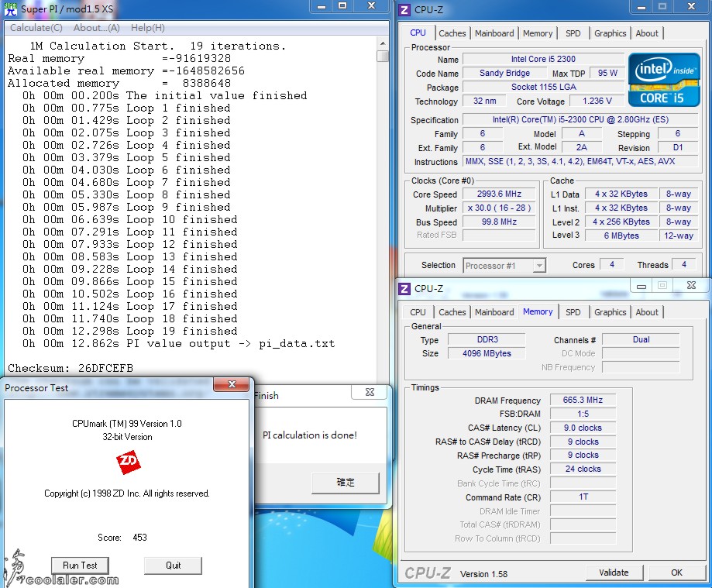712x588 pixels.
Task: Open SPD tab in CPU-Z window showing Memory timings
Action: tap(573, 312)
